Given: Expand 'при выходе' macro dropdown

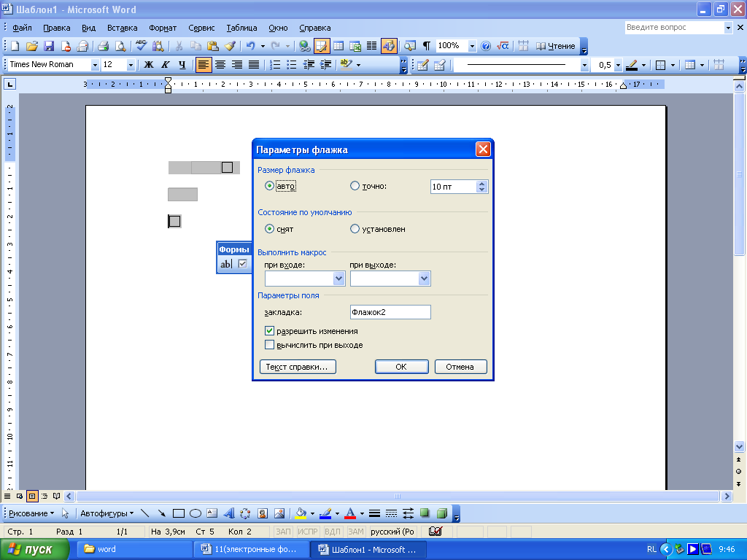Looking at the screenshot, I should pyautogui.click(x=424, y=279).
